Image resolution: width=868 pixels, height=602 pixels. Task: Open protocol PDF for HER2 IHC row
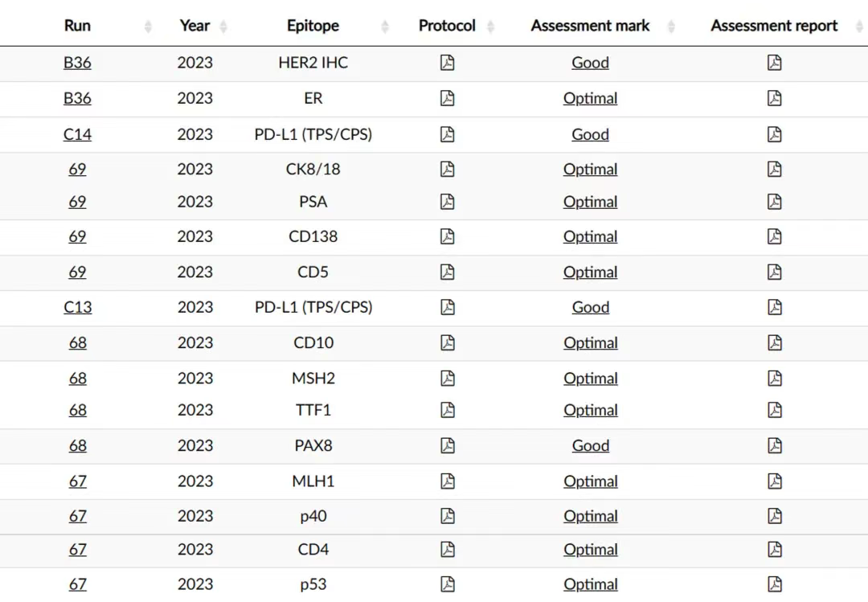(448, 63)
